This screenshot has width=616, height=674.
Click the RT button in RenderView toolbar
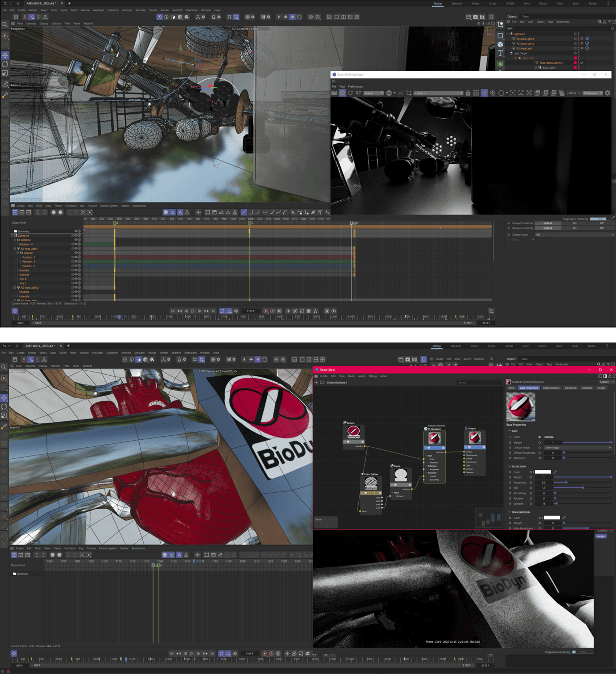[x=358, y=93]
